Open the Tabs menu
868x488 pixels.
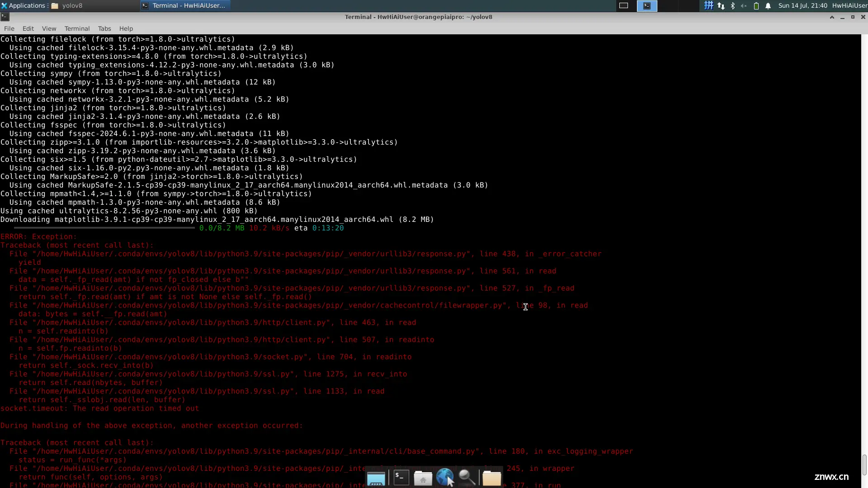click(104, 28)
